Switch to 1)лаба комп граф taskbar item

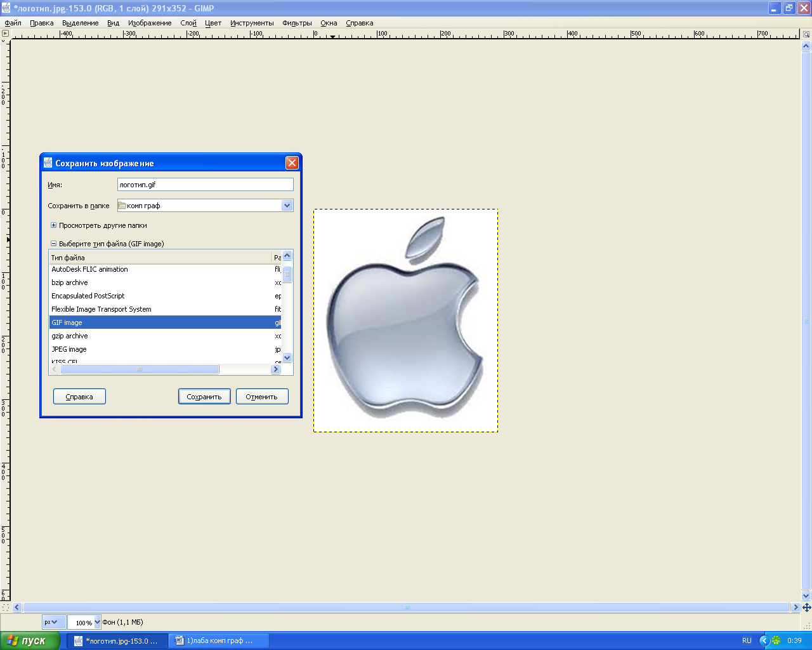coord(219,640)
